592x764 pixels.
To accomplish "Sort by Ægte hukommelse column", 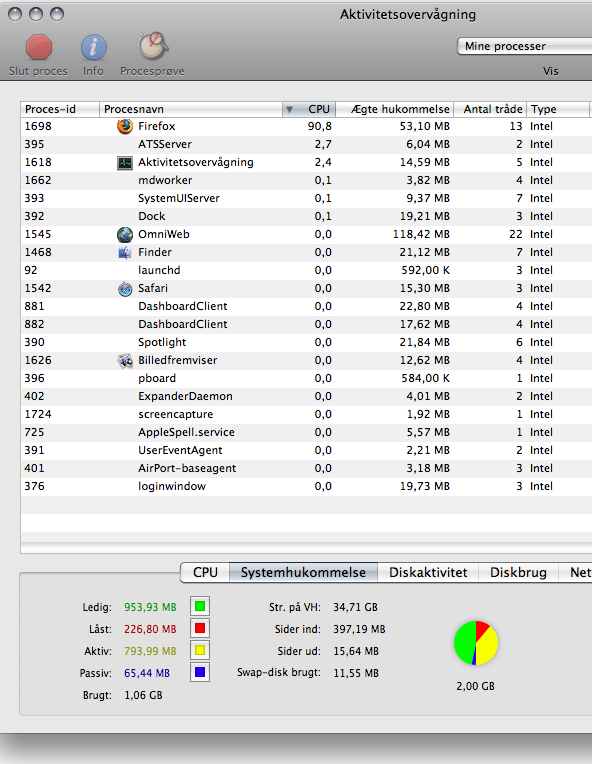I will click(x=395, y=109).
